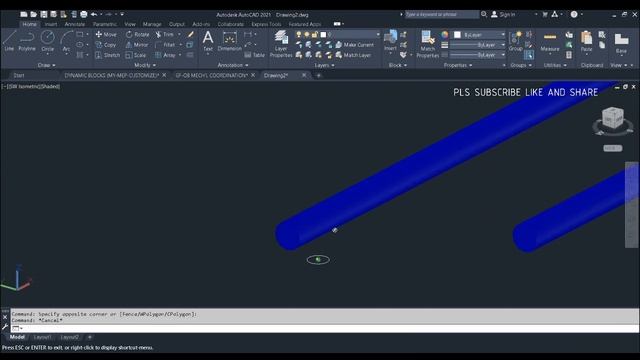The height and width of the screenshot is (360, 640).
Task: Click the white layer color swatch in layer dropdown
Action: [323, 35]
